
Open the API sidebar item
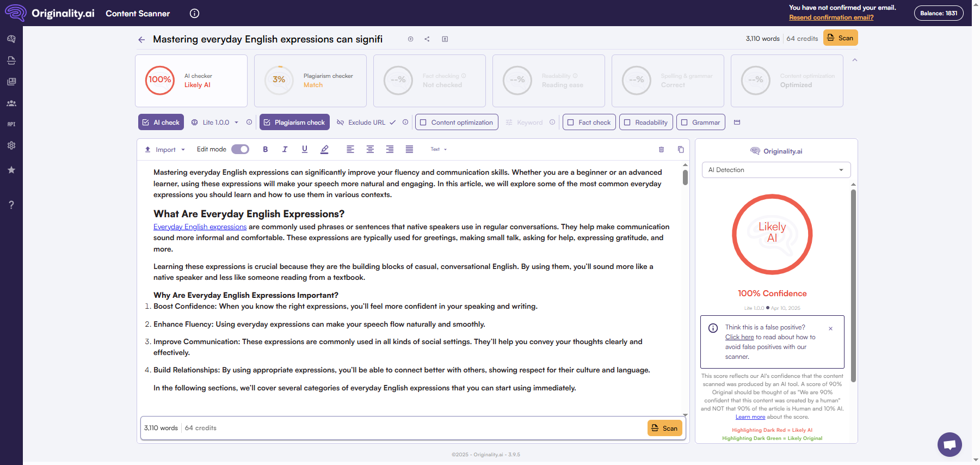coord(11,124)
